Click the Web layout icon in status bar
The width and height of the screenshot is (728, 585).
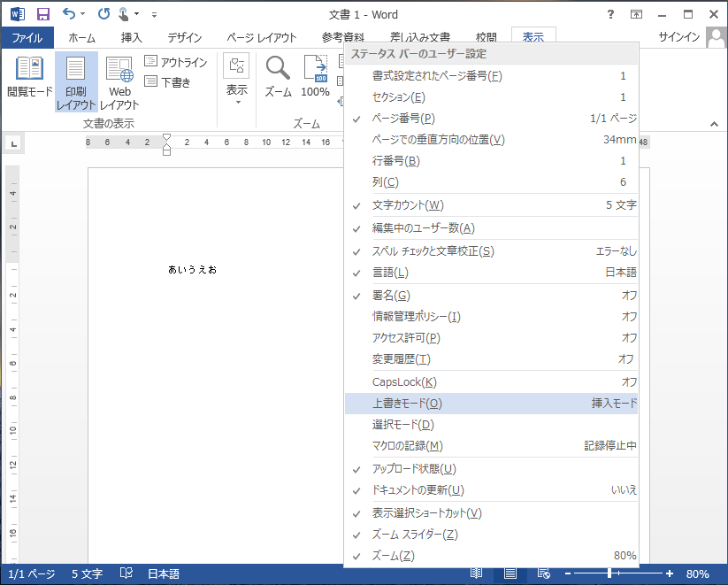[544, 574]
